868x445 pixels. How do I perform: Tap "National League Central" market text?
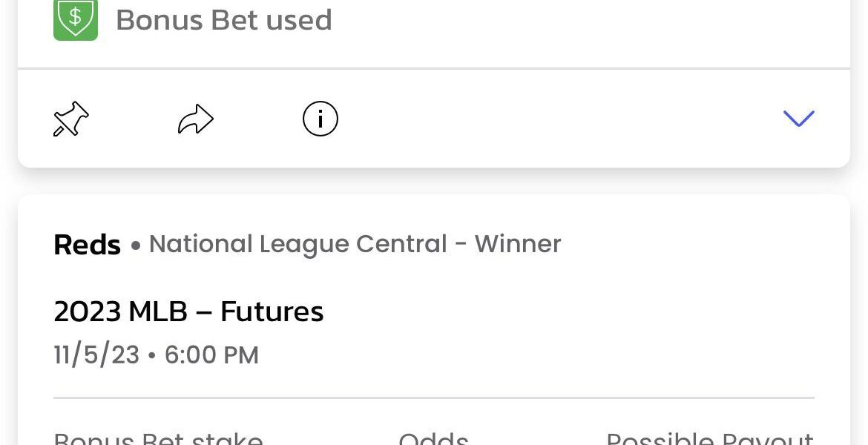[x=297, y=244]
